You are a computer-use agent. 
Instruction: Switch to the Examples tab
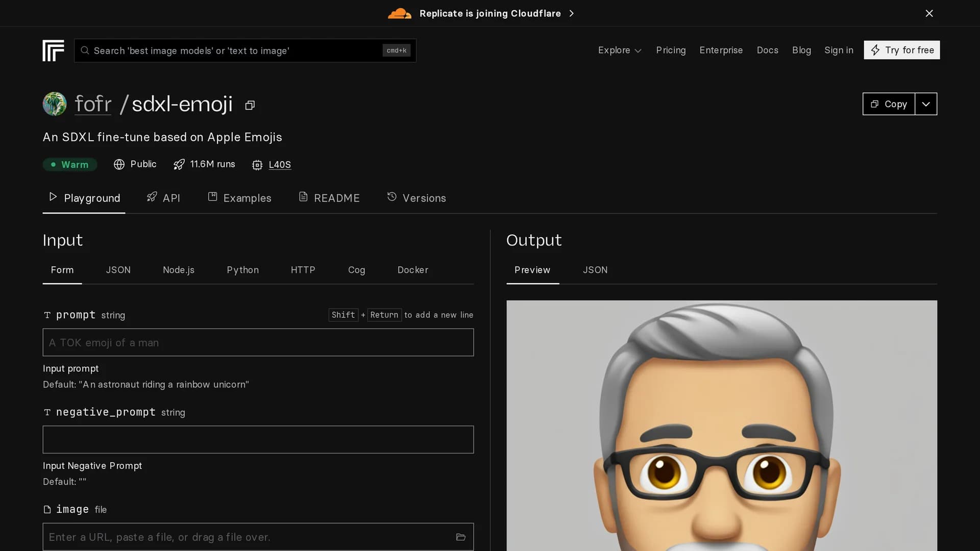point(239,198)
